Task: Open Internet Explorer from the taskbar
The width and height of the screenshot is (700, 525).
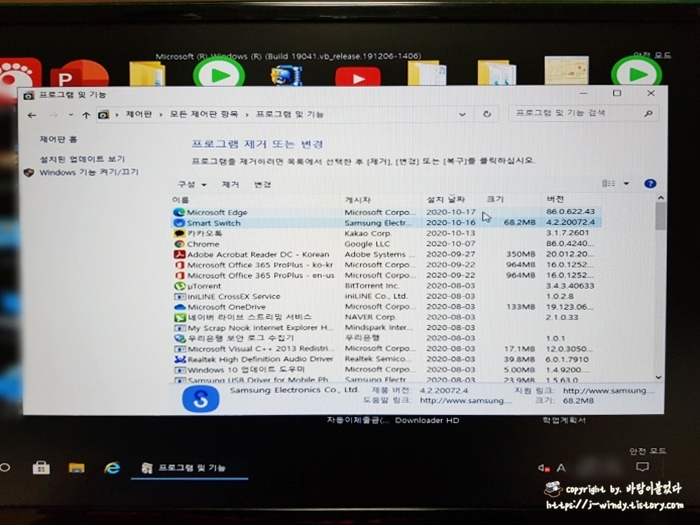Action: coord(112,467)
